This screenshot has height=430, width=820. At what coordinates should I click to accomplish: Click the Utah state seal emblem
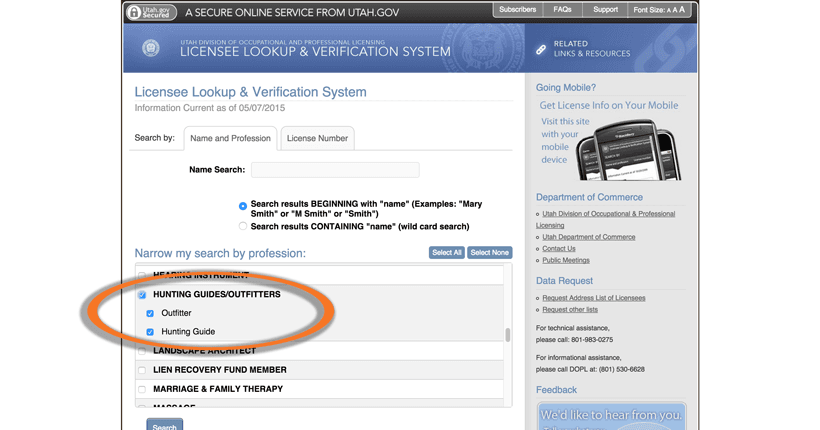(151, 49)
